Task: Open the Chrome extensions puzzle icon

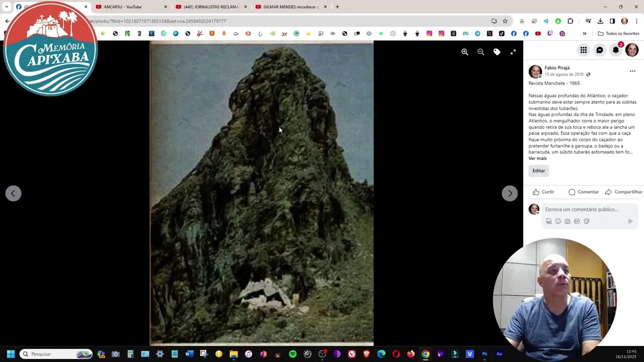Action: pyautogui.click(x=570, y=21)
